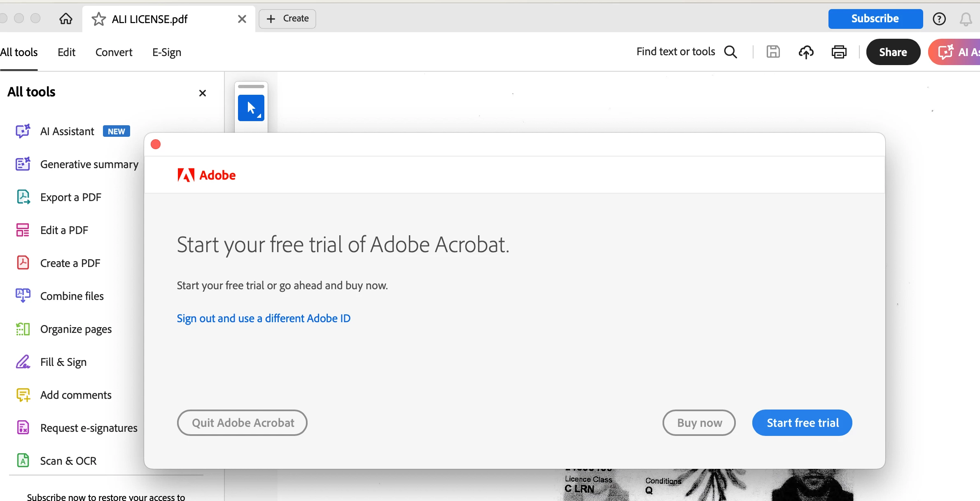Open the E-Sign menu
This screenshot has width=980, height=501.
166,52
